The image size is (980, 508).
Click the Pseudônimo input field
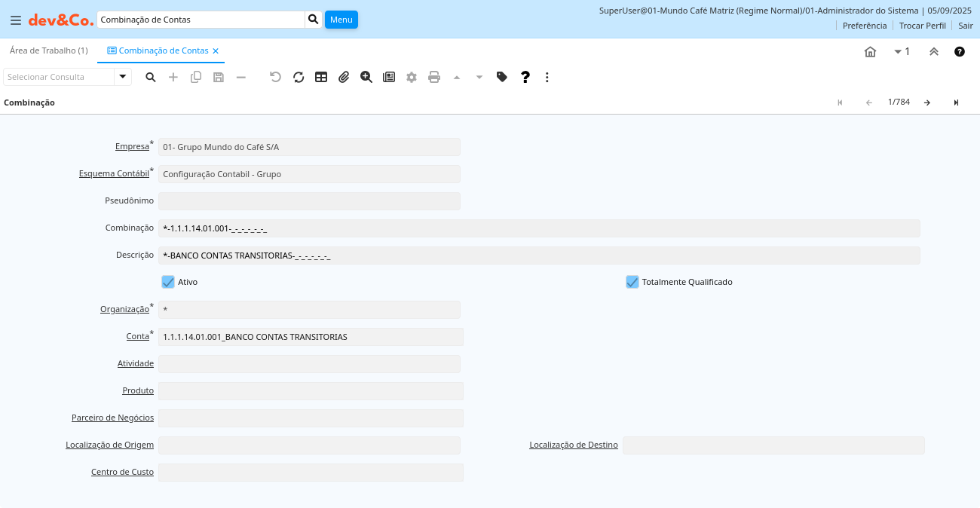click(x=309, y=201)
